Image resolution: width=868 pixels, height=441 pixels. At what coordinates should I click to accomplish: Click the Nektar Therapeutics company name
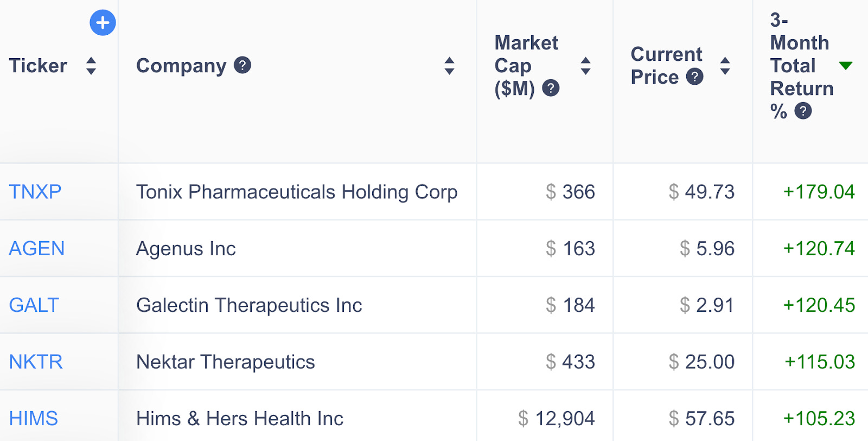(226, 362)
